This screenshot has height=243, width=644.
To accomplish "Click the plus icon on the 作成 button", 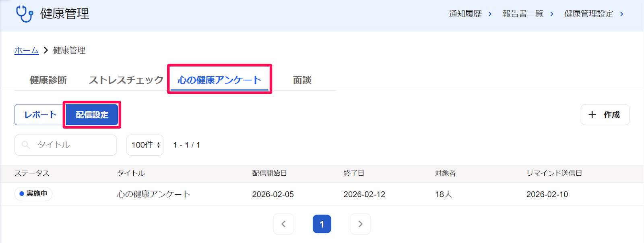I will [x=592, y=115].
